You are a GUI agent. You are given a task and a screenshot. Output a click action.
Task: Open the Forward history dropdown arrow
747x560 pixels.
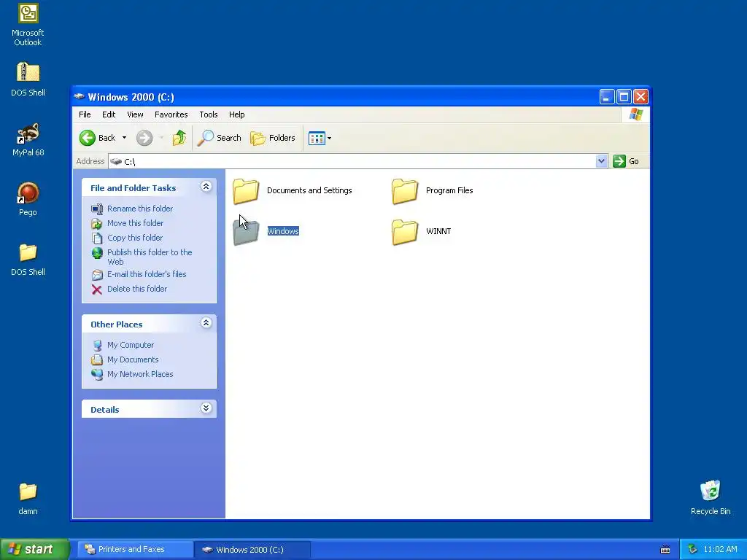161,138
